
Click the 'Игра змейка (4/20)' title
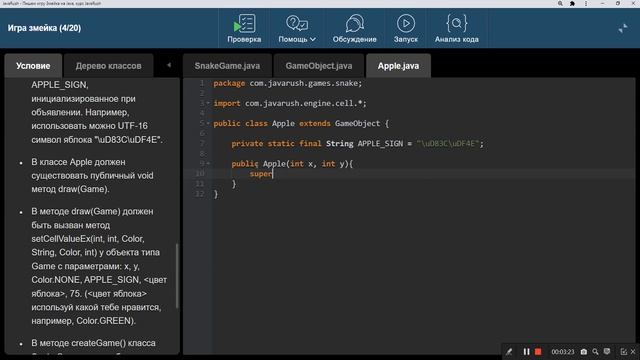coord(44,28)
